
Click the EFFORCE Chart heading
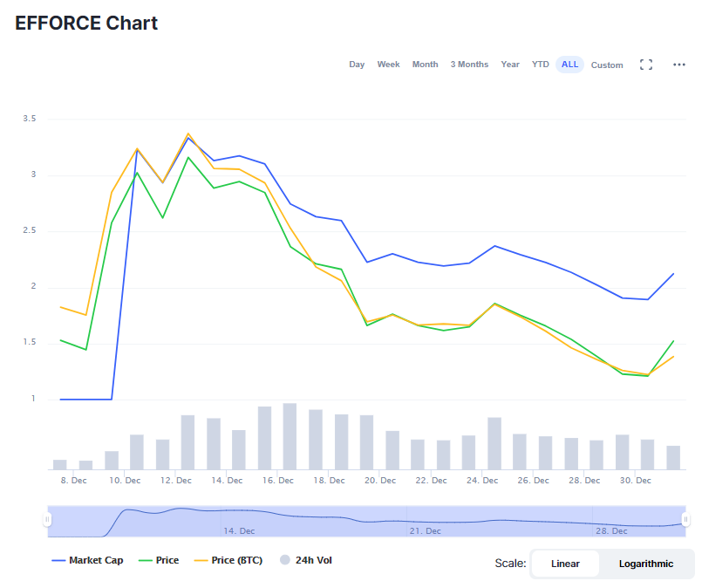86,23
